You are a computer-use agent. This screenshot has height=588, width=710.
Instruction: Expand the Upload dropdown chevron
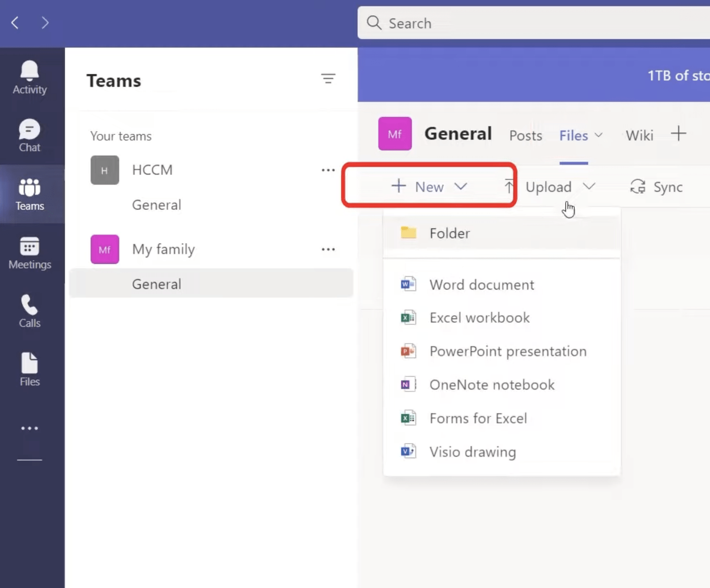(x=589, y=187)
